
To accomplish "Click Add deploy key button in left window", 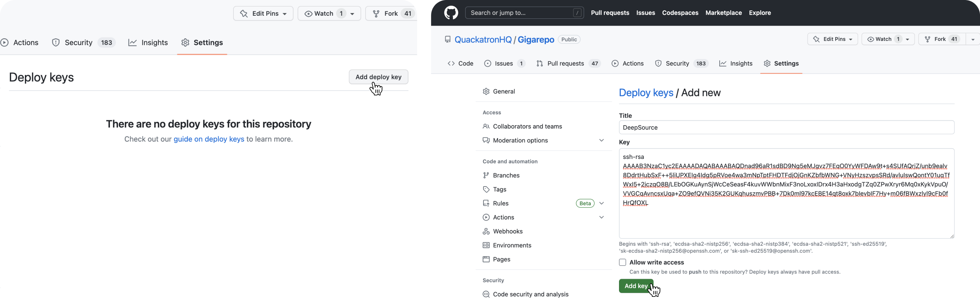I will click(x=378, y=77).
